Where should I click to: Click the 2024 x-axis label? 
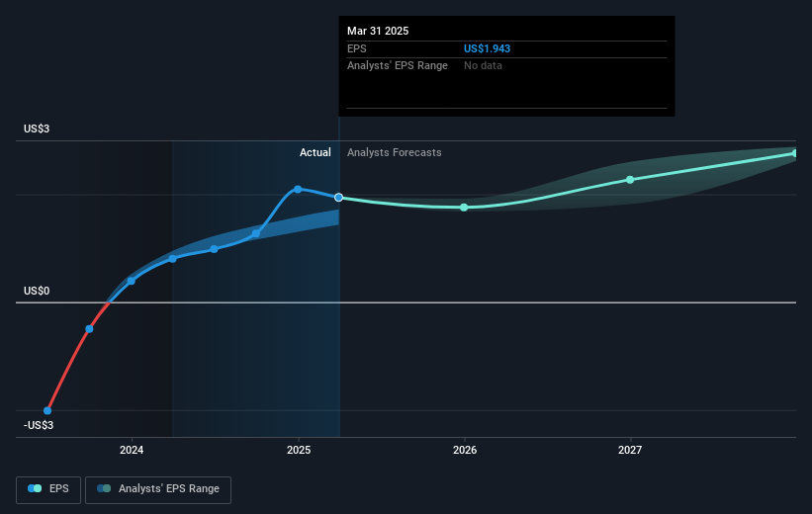click(132, 450)
